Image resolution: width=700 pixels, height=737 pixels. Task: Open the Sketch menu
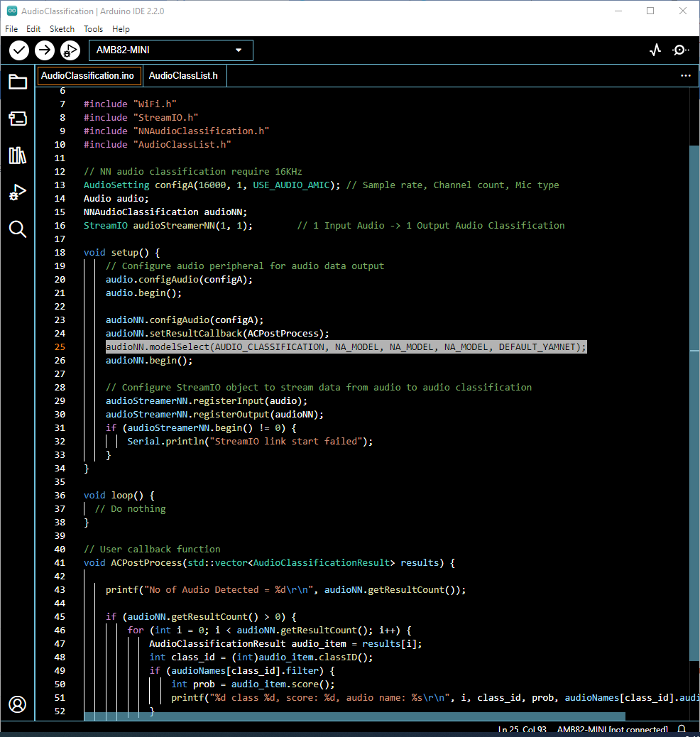tap(62, 29)
